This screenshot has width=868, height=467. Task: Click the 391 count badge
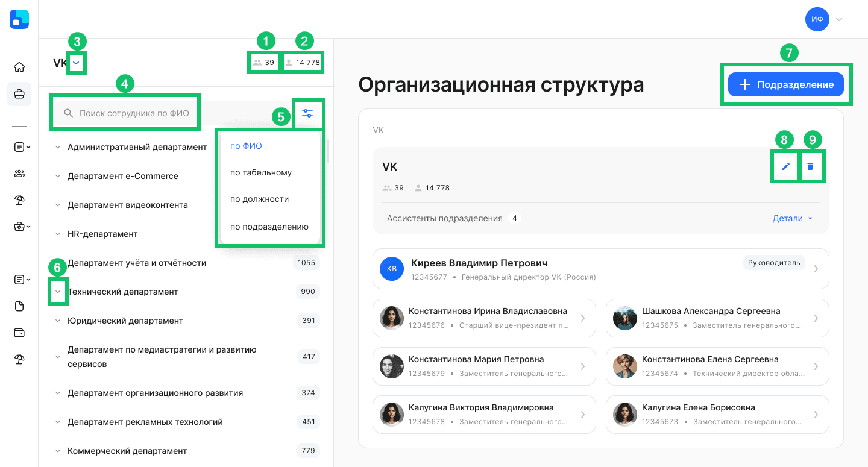(309, 321)
